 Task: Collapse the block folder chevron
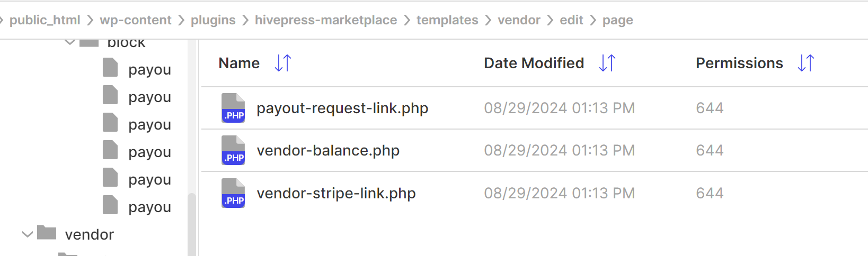click(x=70, y=42)
